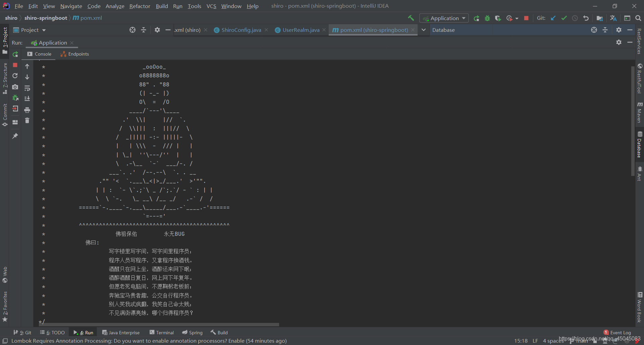Click the Translate icon in toolbar
Viewport: 644px width, 345px height.
click(613, 18)
